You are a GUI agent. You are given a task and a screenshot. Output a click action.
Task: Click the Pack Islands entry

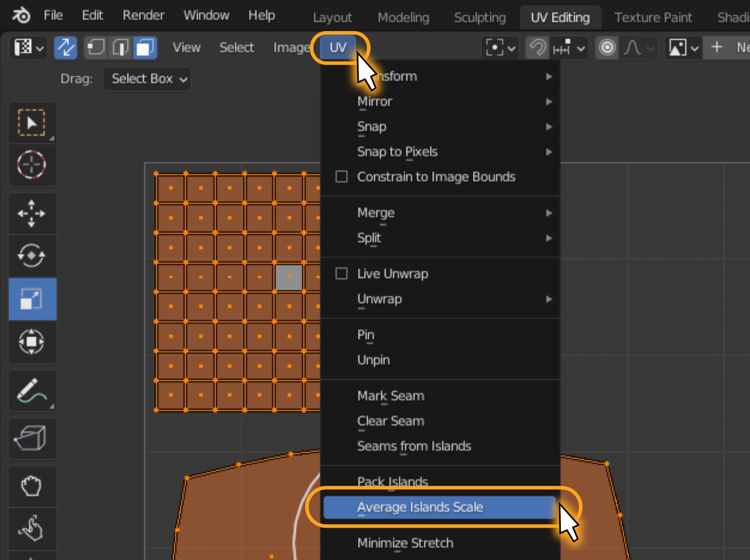point(393,482)
